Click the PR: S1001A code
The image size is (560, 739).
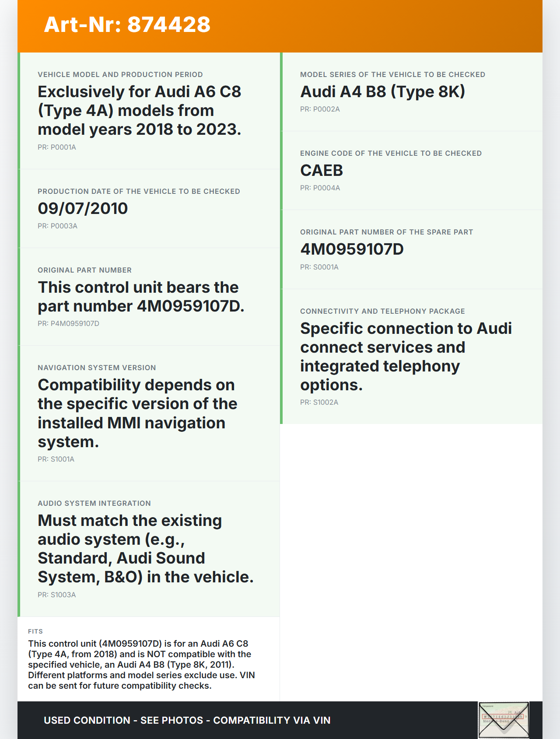click(56, 459)
